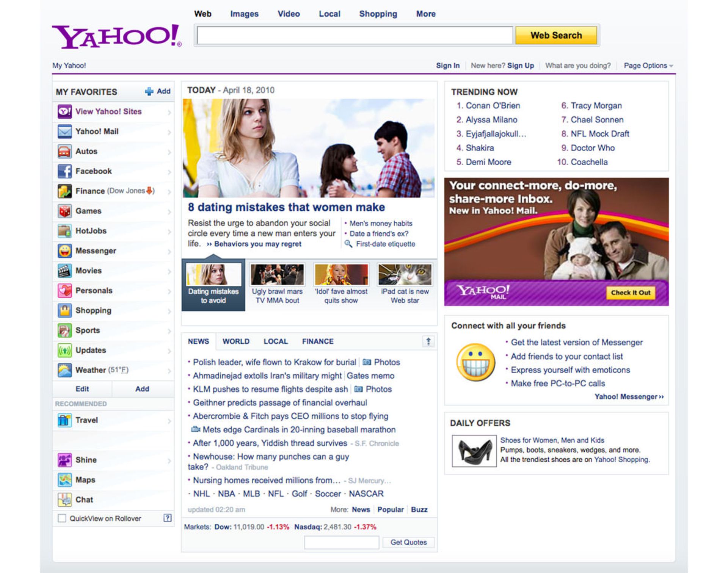Expand the Sports row arrow

(x=169, y=331)
